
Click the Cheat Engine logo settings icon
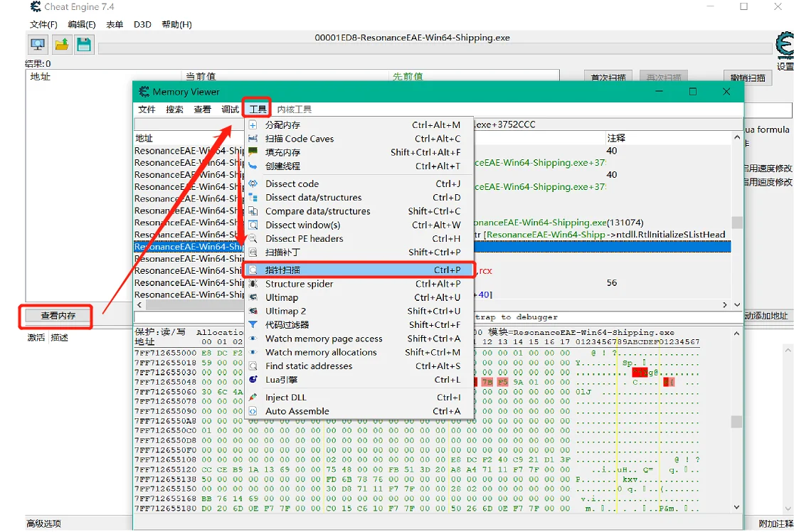coord(785,45)
